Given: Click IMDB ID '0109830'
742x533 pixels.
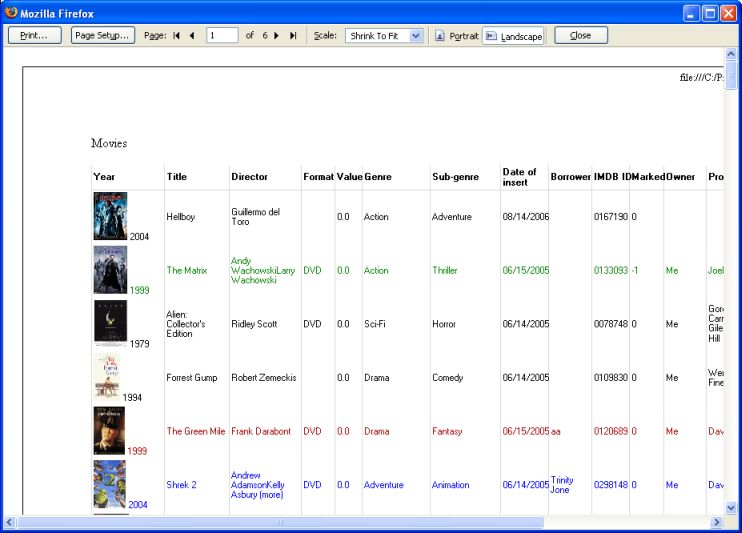Looking at the screenshot, I should coord(611,378).
